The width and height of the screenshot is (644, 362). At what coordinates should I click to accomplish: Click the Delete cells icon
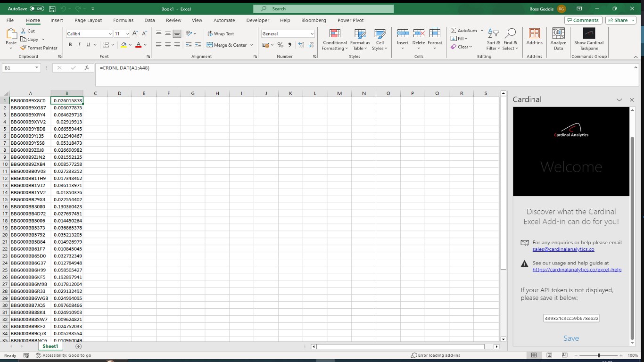(x=419, y=33)
